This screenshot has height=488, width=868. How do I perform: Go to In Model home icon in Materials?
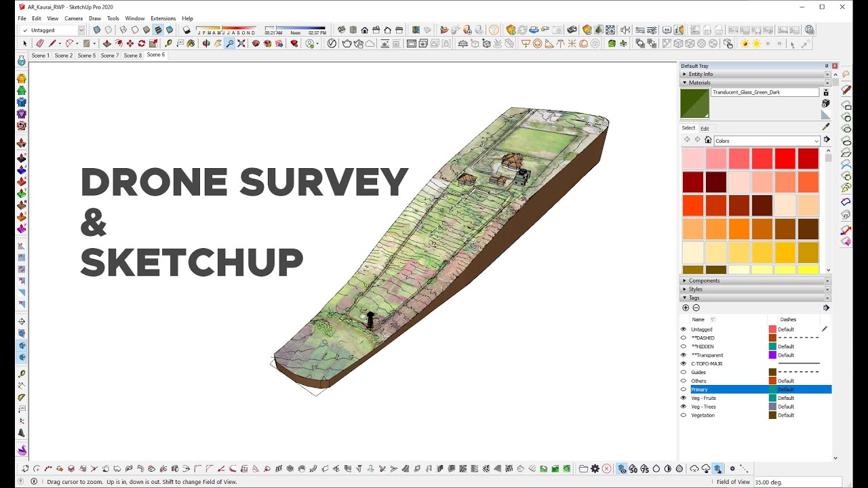tap(708, 140)
